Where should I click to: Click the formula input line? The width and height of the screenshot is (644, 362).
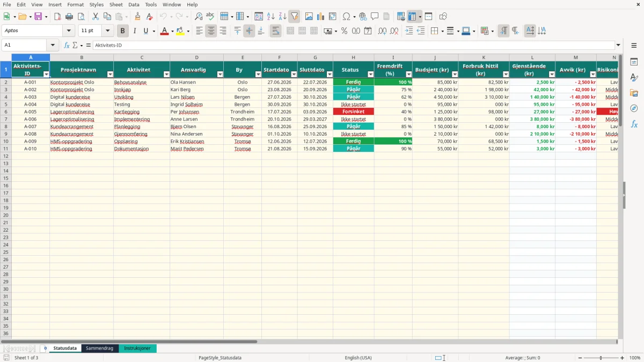(x=354, y=45)
